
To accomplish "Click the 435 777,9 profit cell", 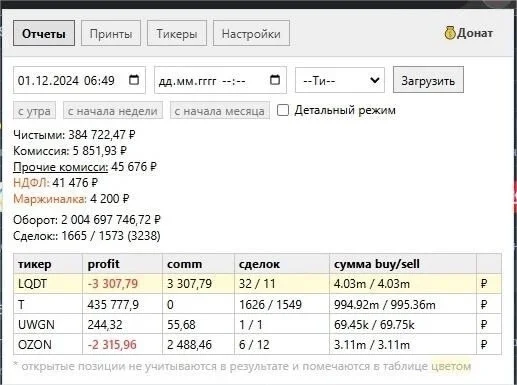I will (x=122, y=304).
